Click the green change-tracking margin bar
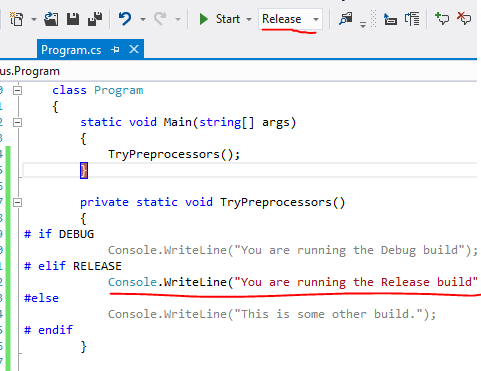The width and height of the screenshot is (481, 371). tap(8, 258)
